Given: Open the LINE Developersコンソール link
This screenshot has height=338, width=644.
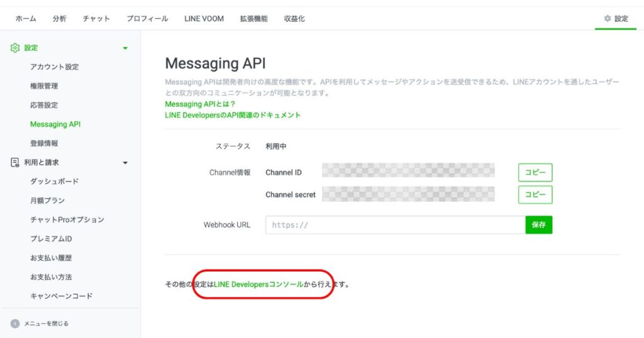Looking at the screenshot, I should [x=258, y=284].
